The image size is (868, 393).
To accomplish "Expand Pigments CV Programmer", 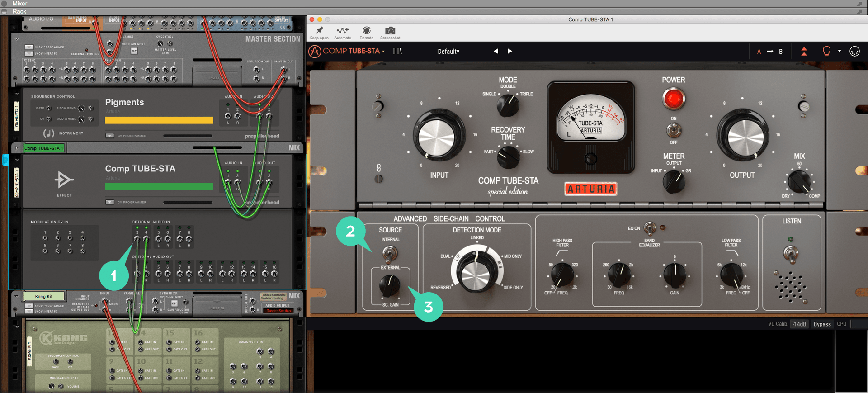I will (x=110, y=136).
